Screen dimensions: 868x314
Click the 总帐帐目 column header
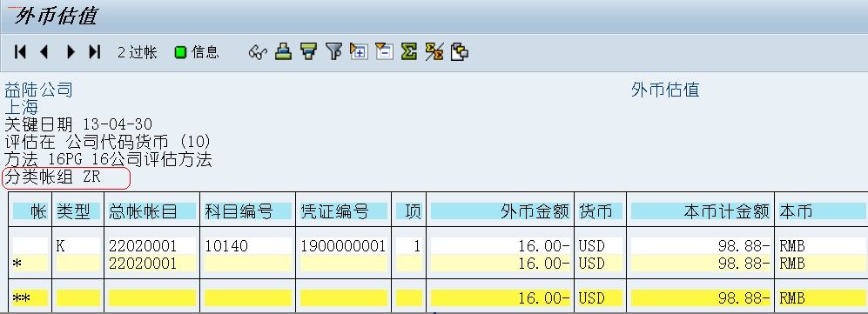click(151, 211)
